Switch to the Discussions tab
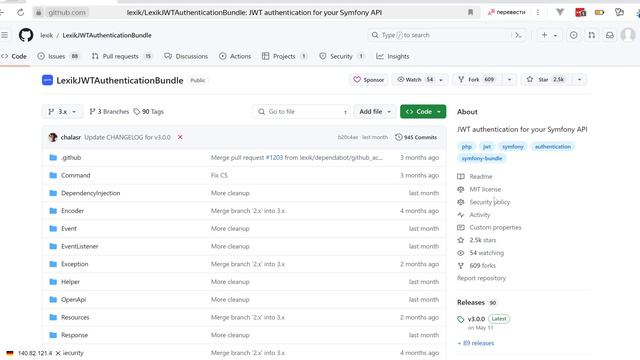Image resolution: width=640 pixels, height=360 pixels. [186, 56]
